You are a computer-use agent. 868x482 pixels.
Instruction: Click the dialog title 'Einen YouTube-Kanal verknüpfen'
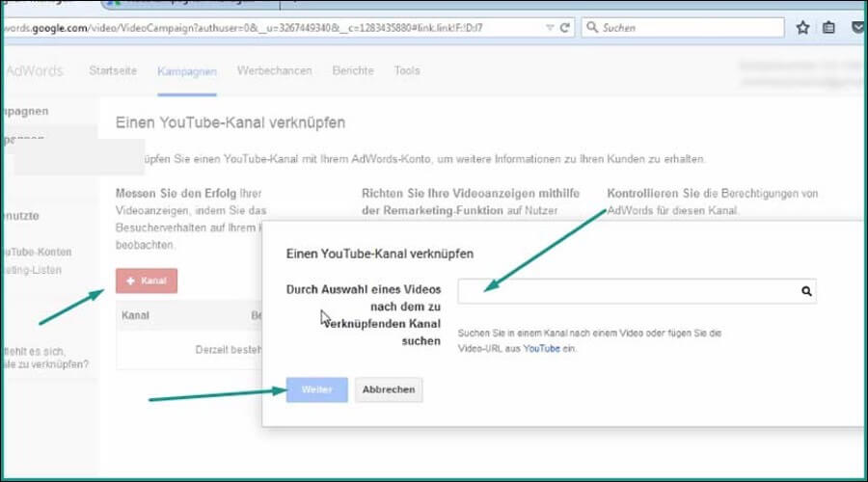(380, 254)
